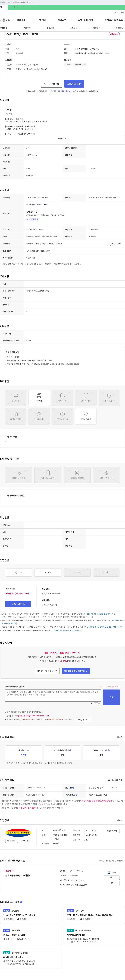Open 개인정보보호법 상세 보기

pos(47,671)
